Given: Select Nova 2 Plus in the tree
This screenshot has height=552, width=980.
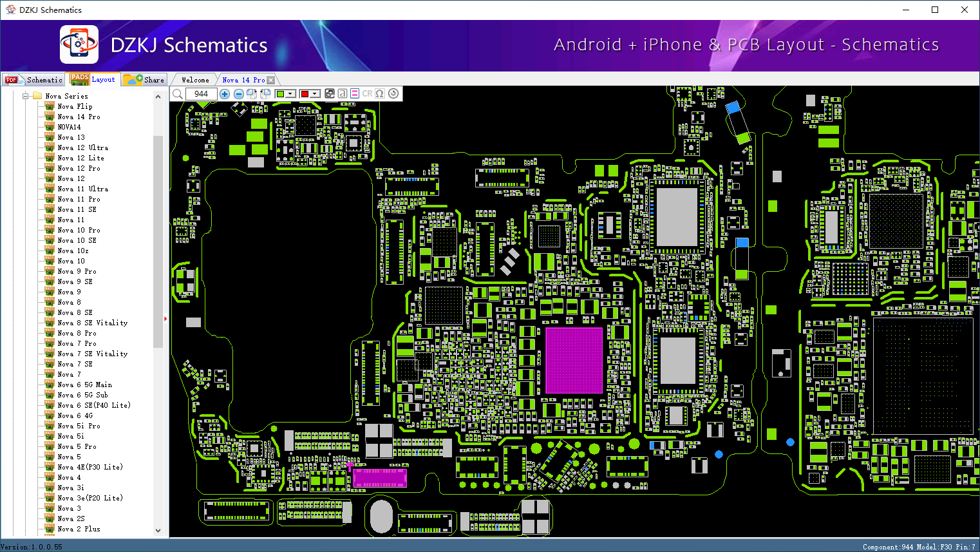Looking at the screenshot, I should (79, 529).
